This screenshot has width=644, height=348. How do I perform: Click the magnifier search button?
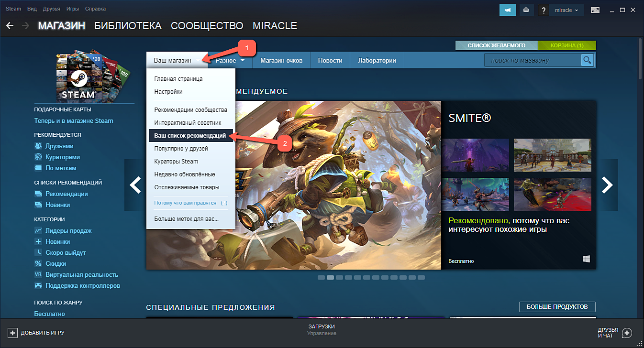point(587,60)
